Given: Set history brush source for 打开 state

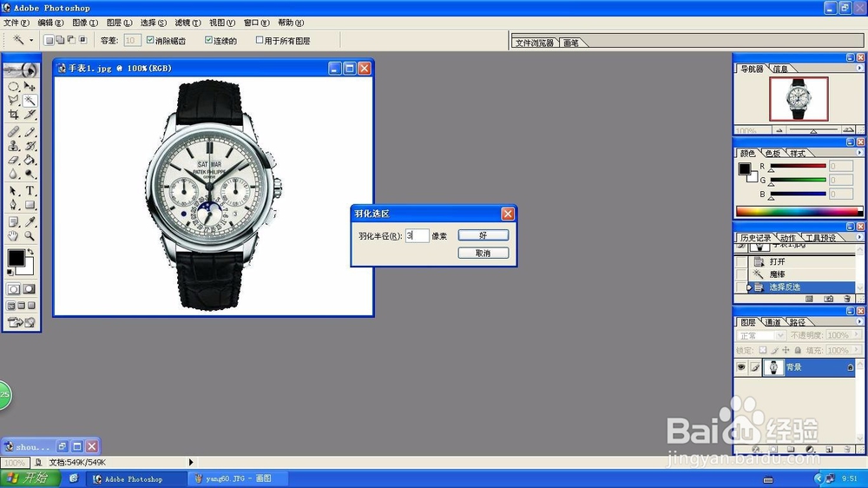Looking at the screenshot, I should pos(741,261).
